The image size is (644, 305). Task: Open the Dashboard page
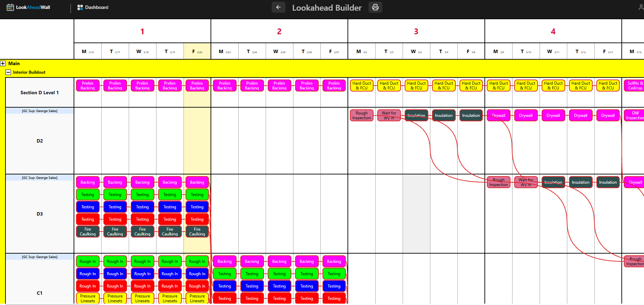(93, 7)
